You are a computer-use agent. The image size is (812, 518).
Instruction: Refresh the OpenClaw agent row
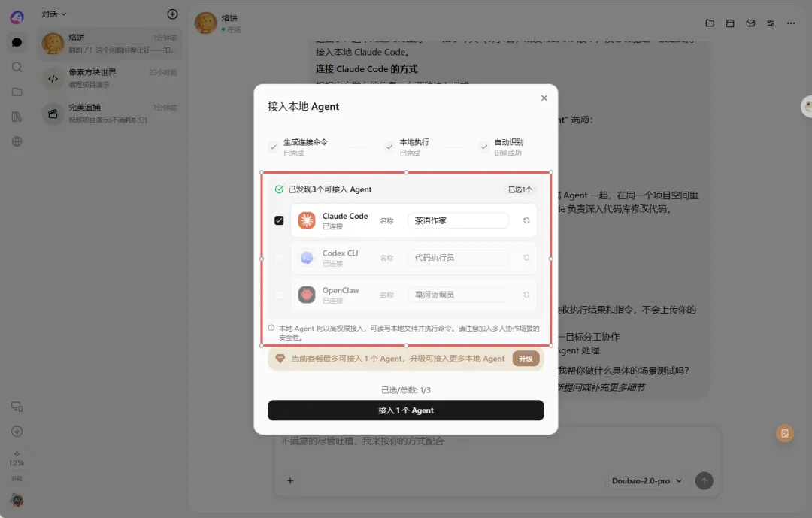[526, 295]
